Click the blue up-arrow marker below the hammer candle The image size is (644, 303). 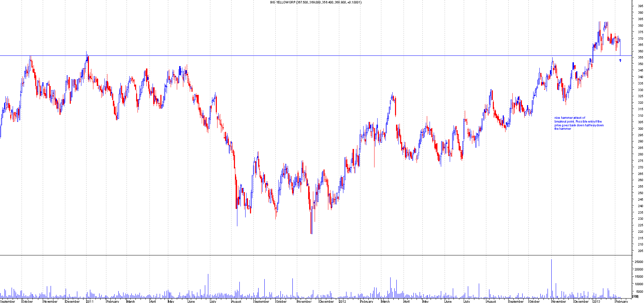(x=620, y=61)
